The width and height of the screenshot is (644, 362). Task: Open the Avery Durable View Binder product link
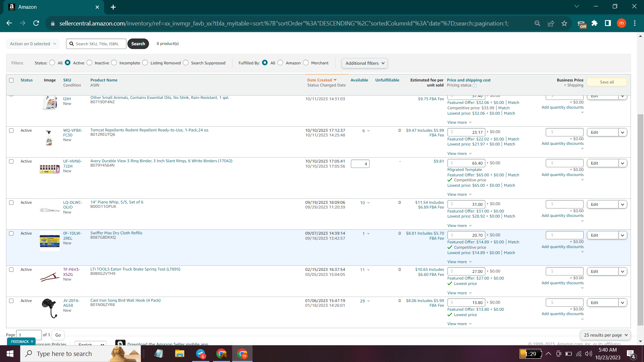(x=161, y=161)
